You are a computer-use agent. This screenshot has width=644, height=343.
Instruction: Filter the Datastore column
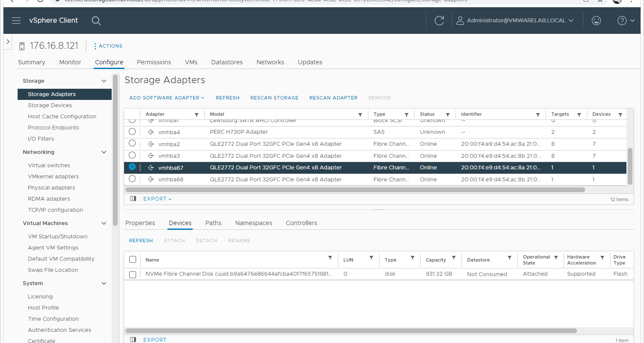pos(510,258)
